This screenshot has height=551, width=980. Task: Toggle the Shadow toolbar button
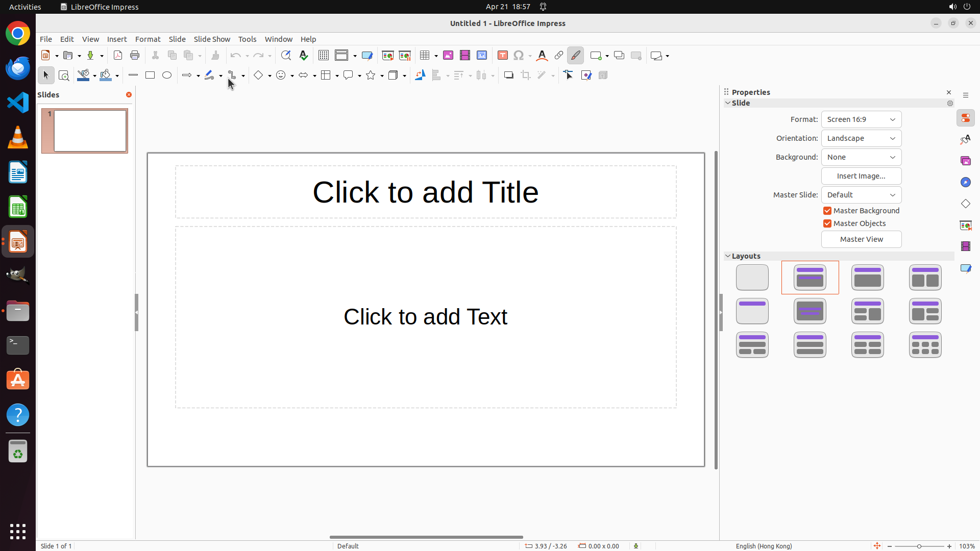[508, 75]
